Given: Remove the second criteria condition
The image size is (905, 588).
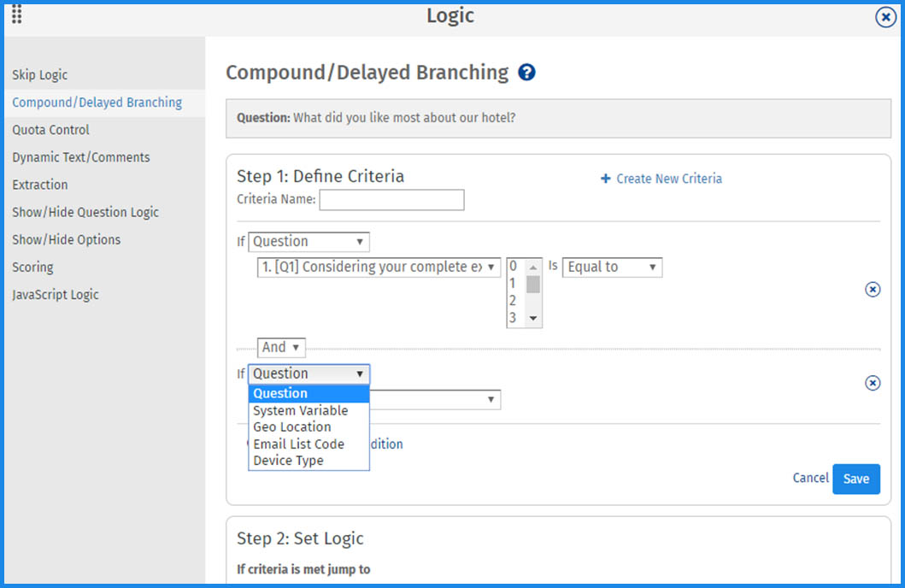Looking at the screenshot, I should click(x=873, y=383).
